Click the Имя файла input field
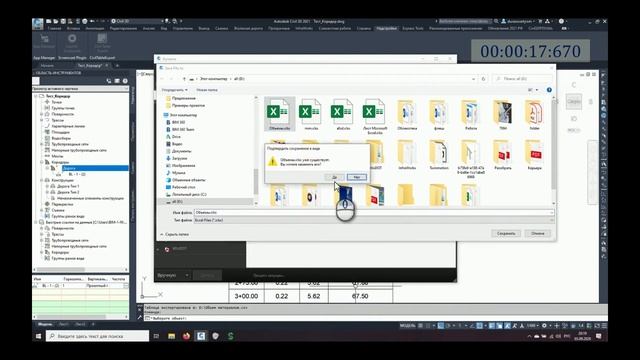 tap(374, 213)
